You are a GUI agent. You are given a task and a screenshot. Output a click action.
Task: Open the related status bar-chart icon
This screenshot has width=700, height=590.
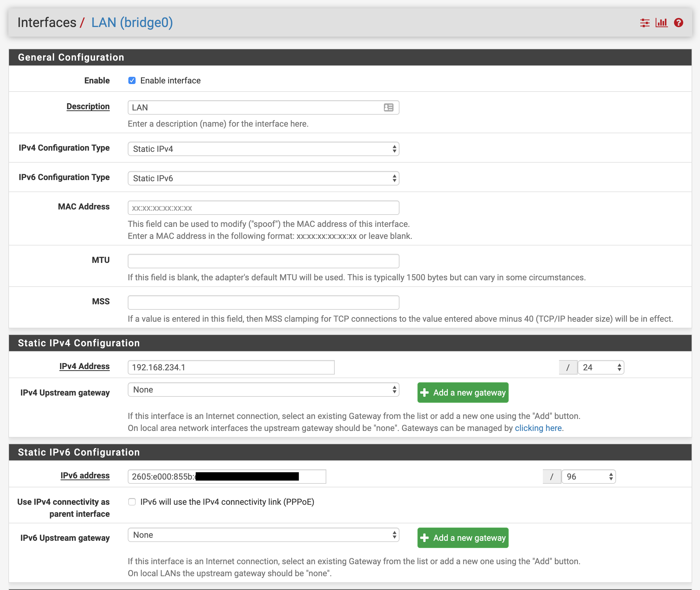[661, 23]
